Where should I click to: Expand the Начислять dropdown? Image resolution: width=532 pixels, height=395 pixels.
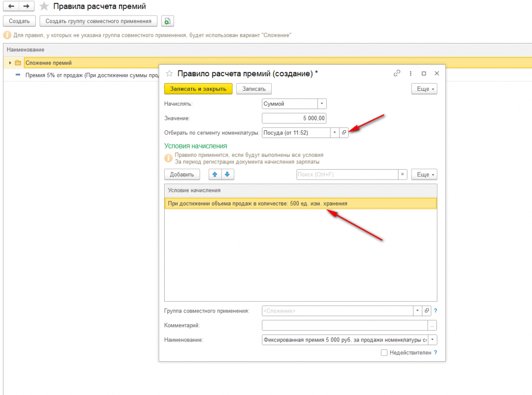pyautogui.click(x=322, y=104)
